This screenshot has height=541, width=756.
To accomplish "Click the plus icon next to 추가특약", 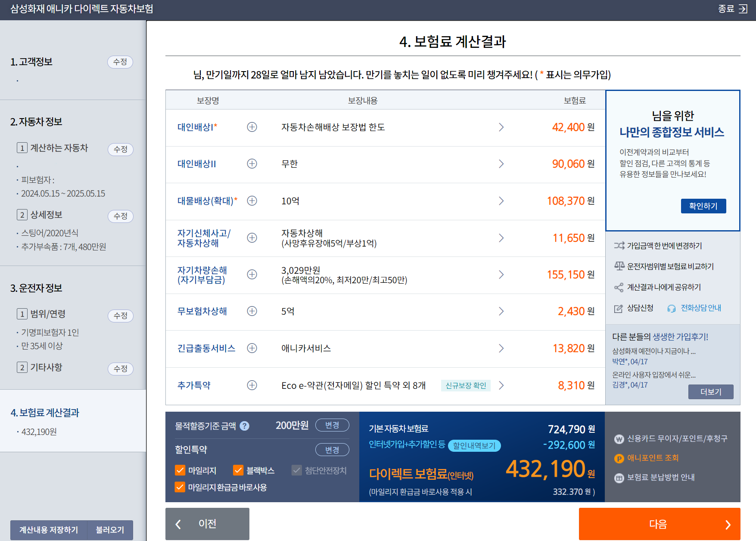I will click(x=252, y=385).
